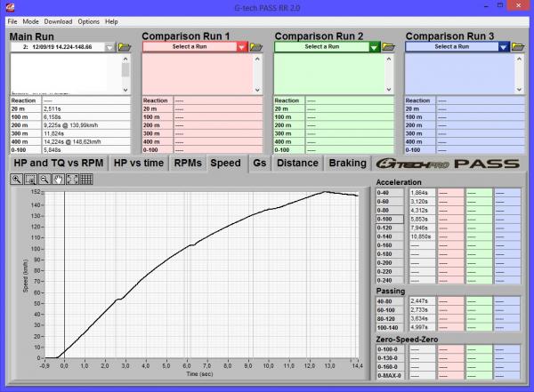
Task: Click the fit graph to window icon
Action: tap(72, 179)
